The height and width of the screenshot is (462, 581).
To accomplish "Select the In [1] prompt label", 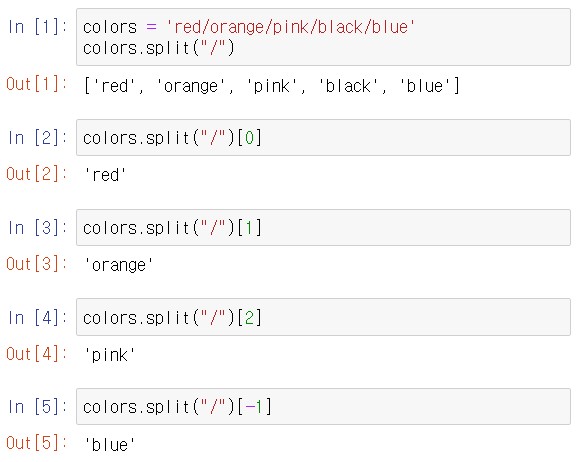I will point(38,27).
